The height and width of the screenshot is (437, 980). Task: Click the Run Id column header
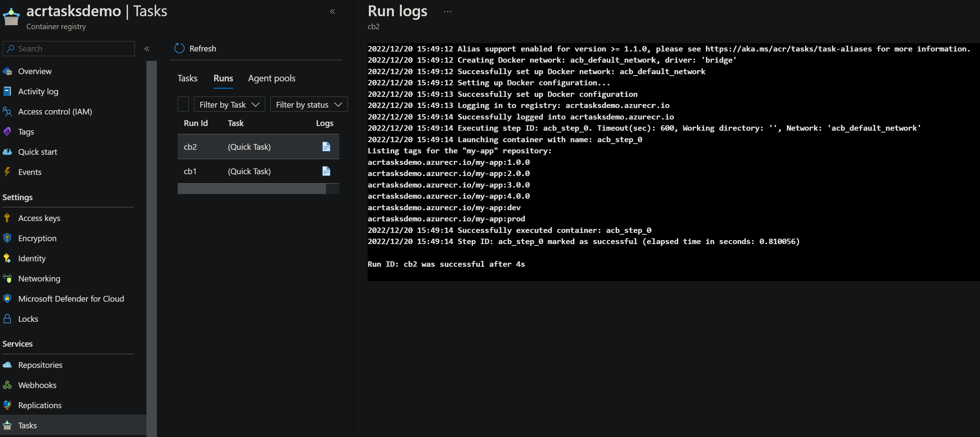tap(196, 123)
